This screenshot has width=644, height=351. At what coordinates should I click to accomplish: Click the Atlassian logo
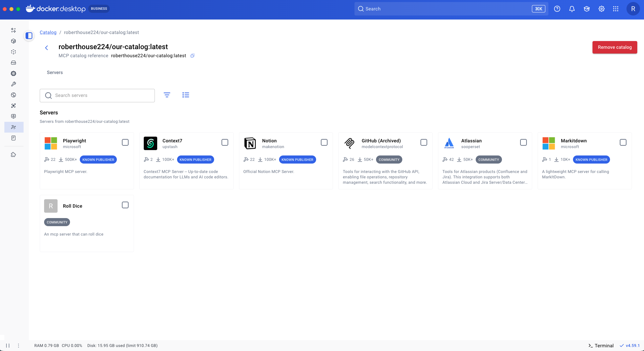click(449, 143)
